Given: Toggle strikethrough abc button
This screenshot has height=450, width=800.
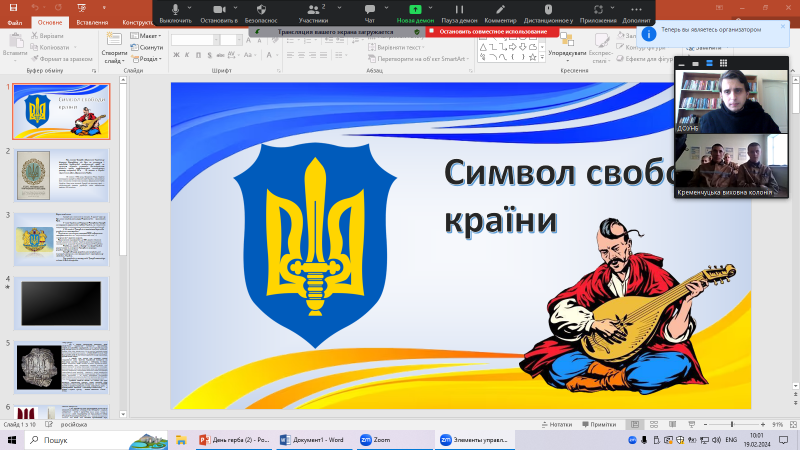Looking at the screenshot, I should (220, 55).
